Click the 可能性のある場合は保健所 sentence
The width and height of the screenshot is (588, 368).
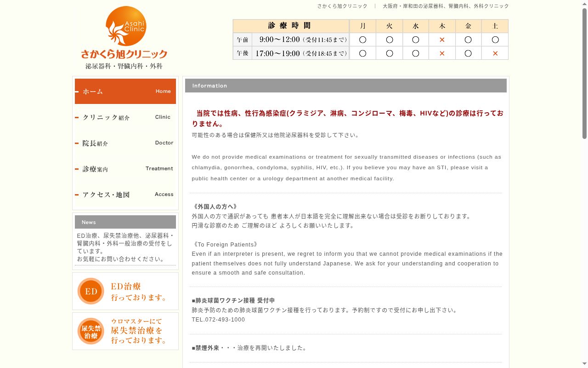(276, 135)
